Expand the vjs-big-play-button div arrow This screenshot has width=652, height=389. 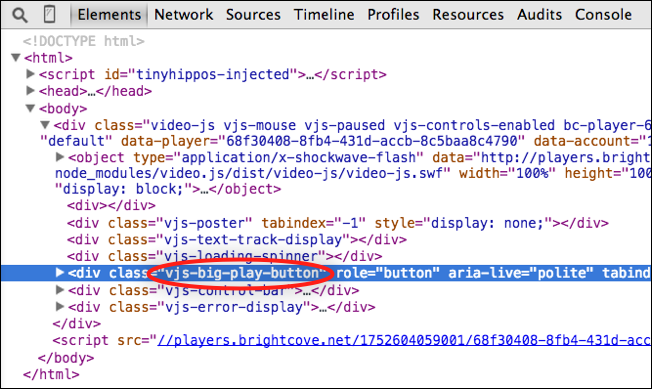click(60, 272)
